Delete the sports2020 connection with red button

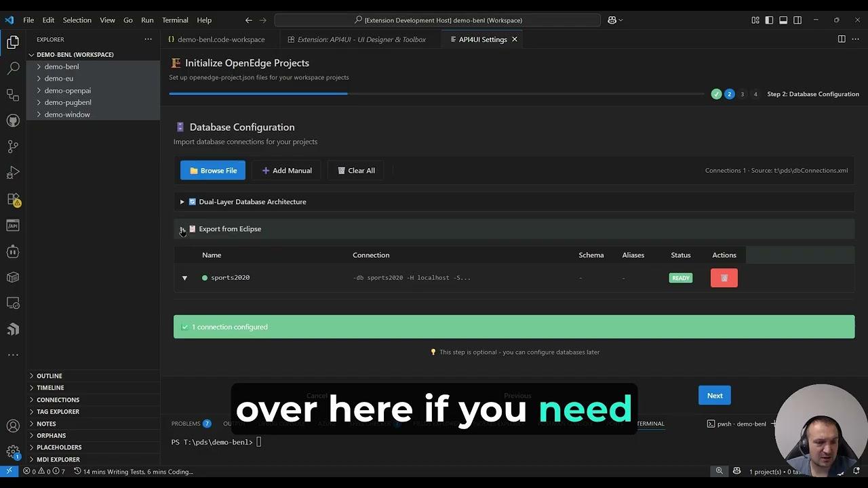(724, 278)
